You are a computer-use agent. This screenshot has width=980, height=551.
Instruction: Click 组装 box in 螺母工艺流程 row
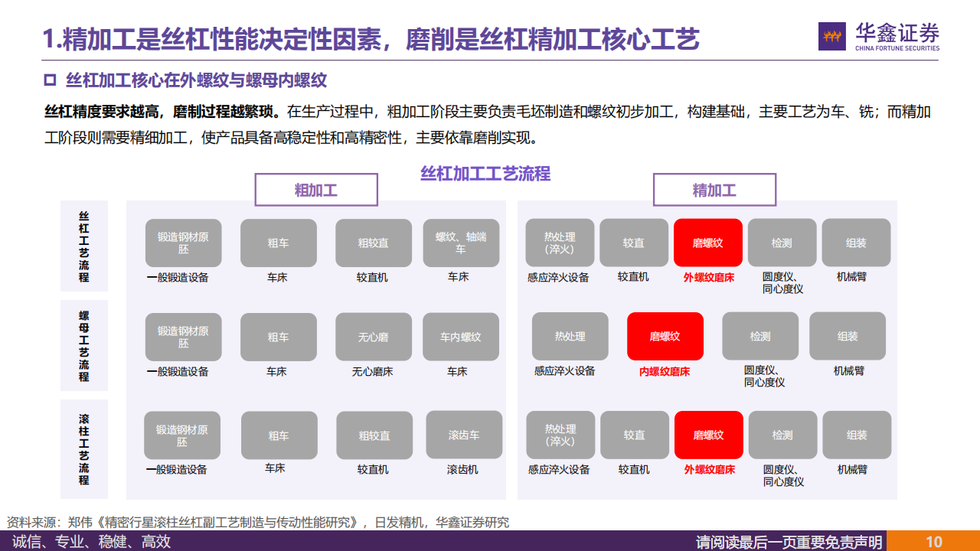tap(848, 336)
